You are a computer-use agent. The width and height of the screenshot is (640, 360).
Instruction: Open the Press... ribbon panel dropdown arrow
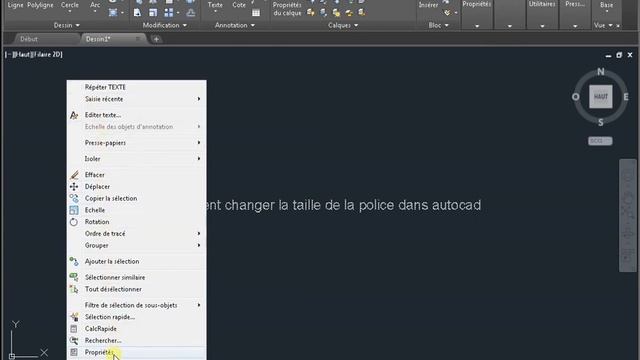(575, 26)
